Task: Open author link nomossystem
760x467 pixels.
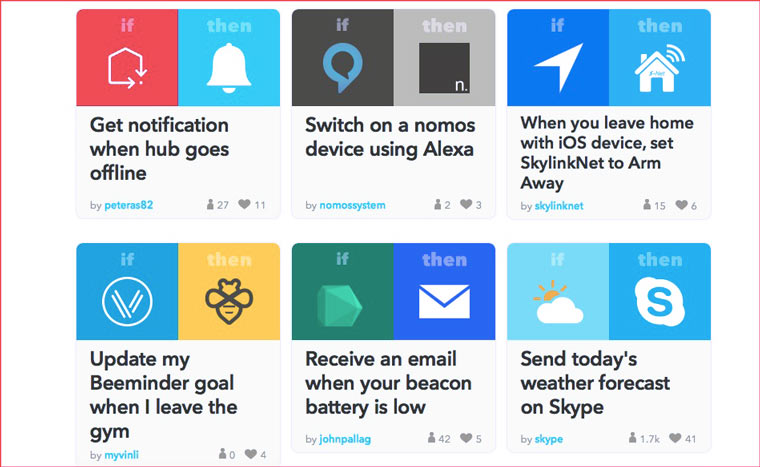Action: (x=352, y=205)
